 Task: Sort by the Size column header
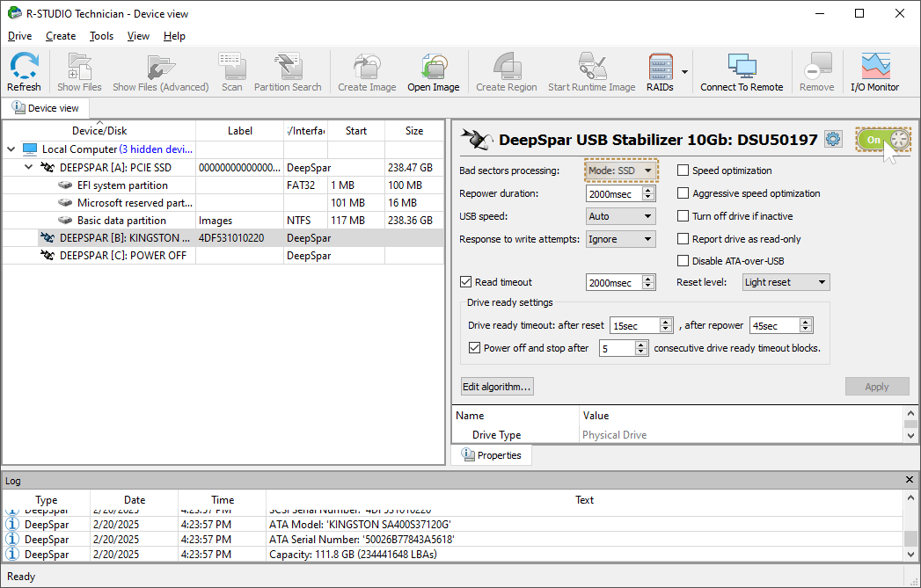pyautogui.click(x=414, y=131)
